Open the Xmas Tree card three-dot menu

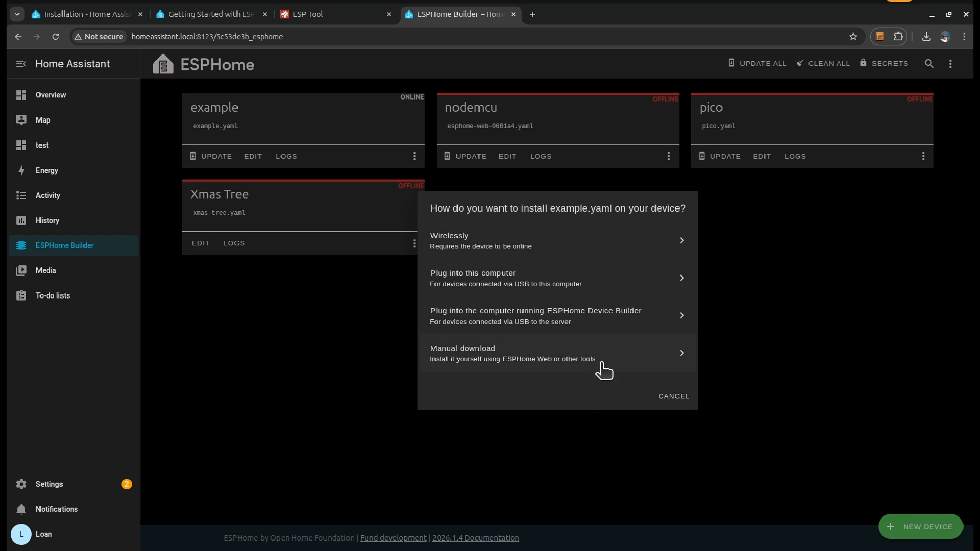pyautogui.click(x=414, y=243)
